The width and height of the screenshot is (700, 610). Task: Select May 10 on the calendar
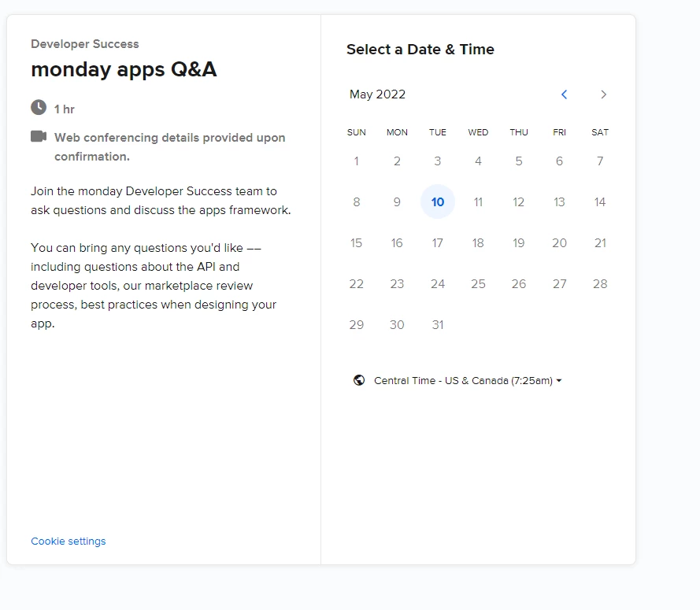438,202
